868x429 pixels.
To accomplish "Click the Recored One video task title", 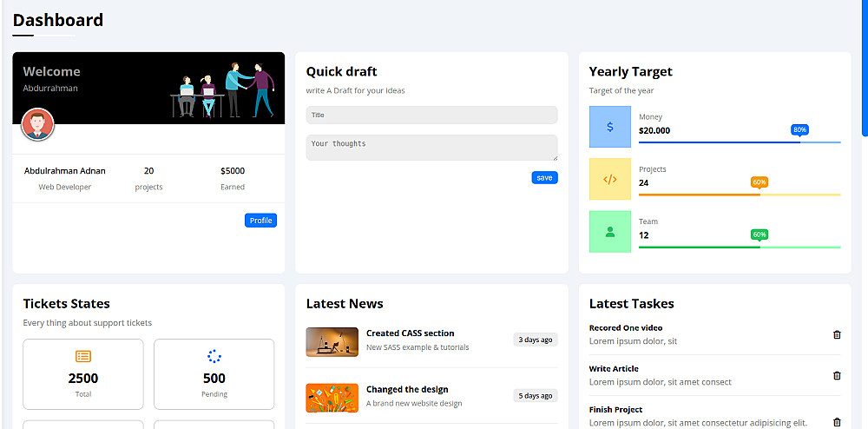I will [626, 327].
